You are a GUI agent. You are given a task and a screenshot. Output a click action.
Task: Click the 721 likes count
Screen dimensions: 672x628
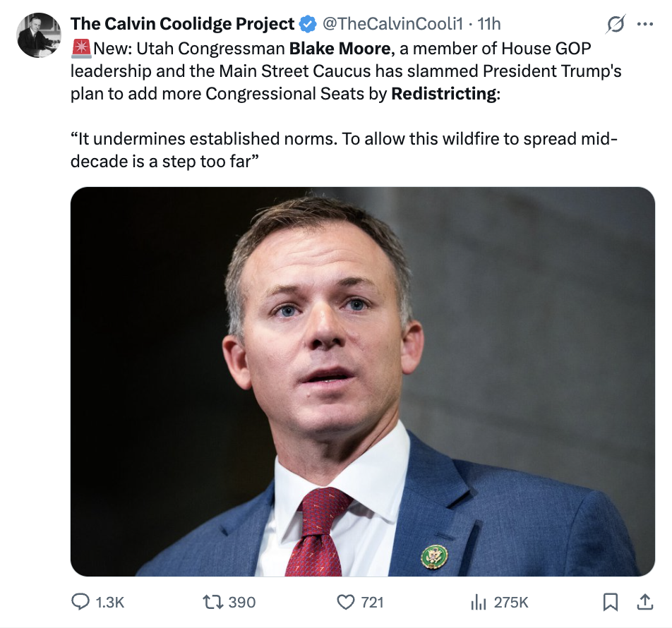click(x=372, y=602)
